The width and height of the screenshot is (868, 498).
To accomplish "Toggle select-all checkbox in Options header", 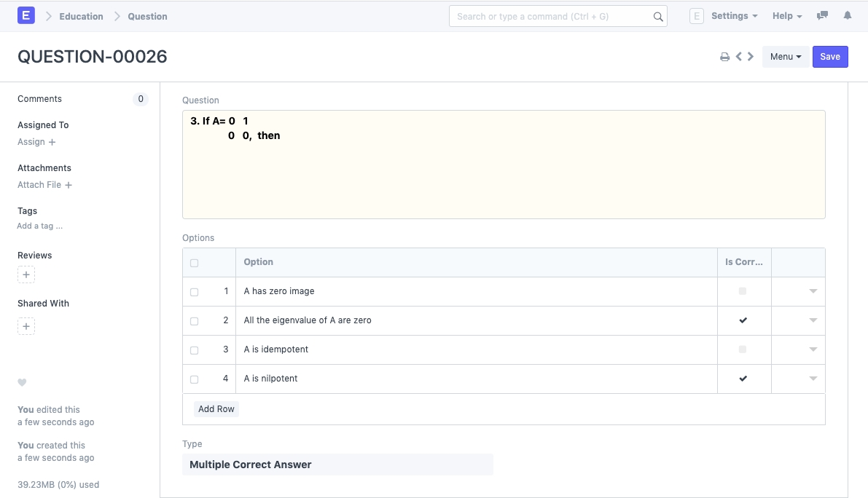I will coord(194,263).
